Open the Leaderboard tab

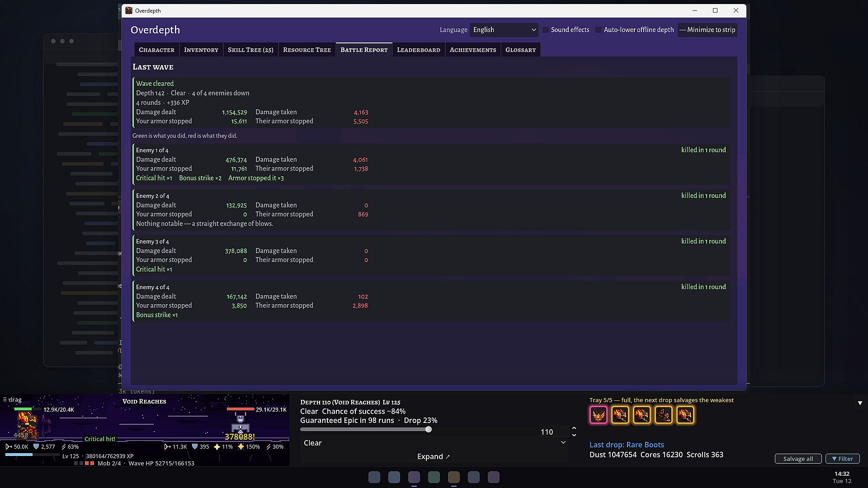click(418, 50)
